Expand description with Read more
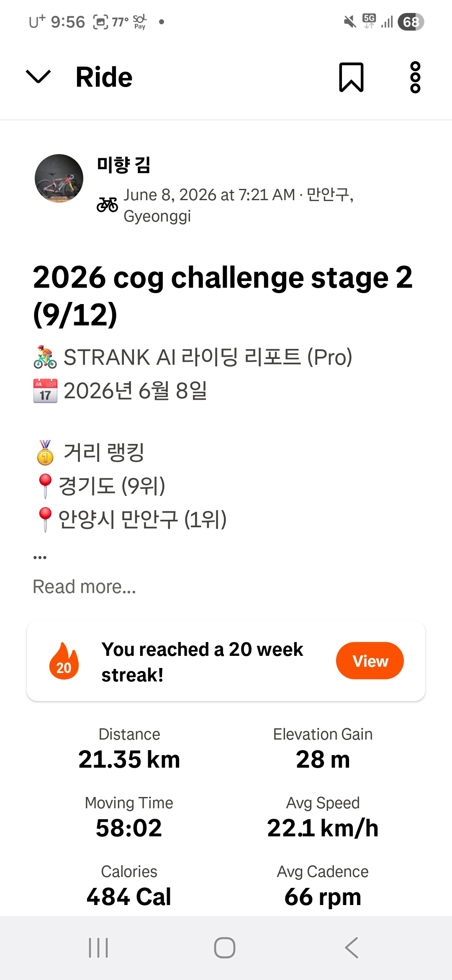Image resolution: width=452 pixels, height=980 pixels. click(85, 587)
